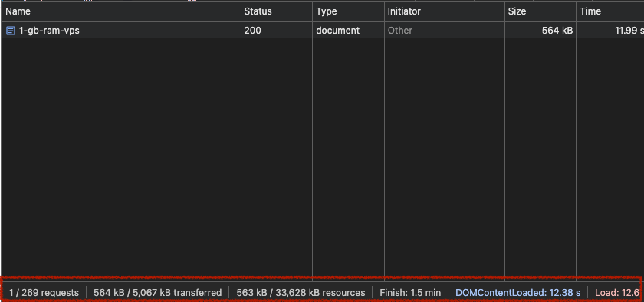
Task: Sort requests by Initiator column header
Action: 445,11
